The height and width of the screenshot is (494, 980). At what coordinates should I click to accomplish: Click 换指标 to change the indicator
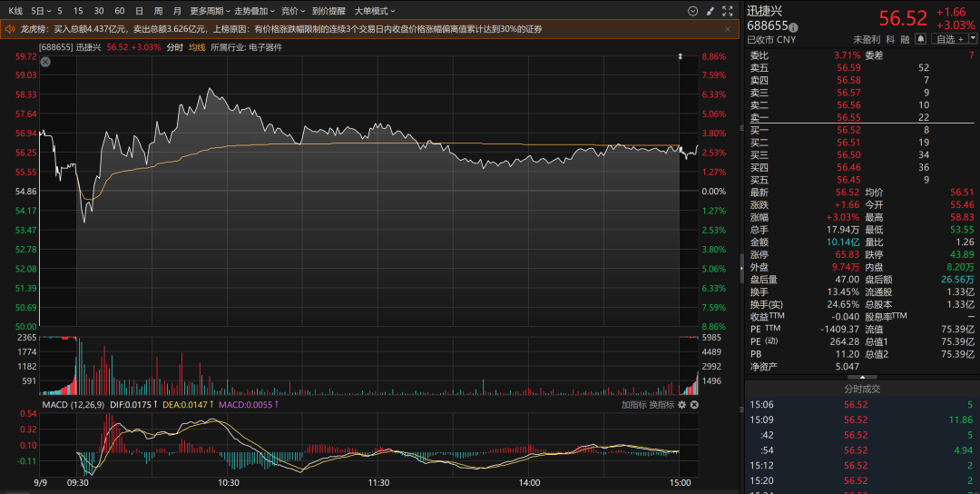pyautogui.click(x=661, y=405)
